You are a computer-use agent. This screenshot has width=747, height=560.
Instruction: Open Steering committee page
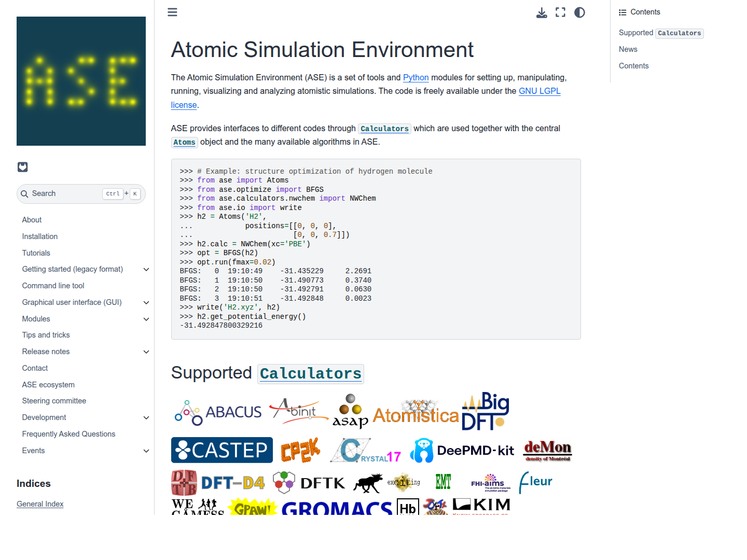tap(54, 401)
